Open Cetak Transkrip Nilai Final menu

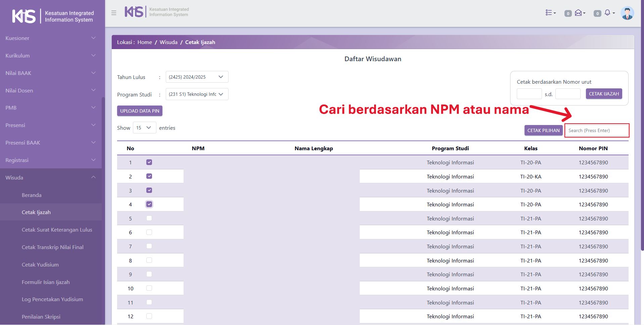53,247
